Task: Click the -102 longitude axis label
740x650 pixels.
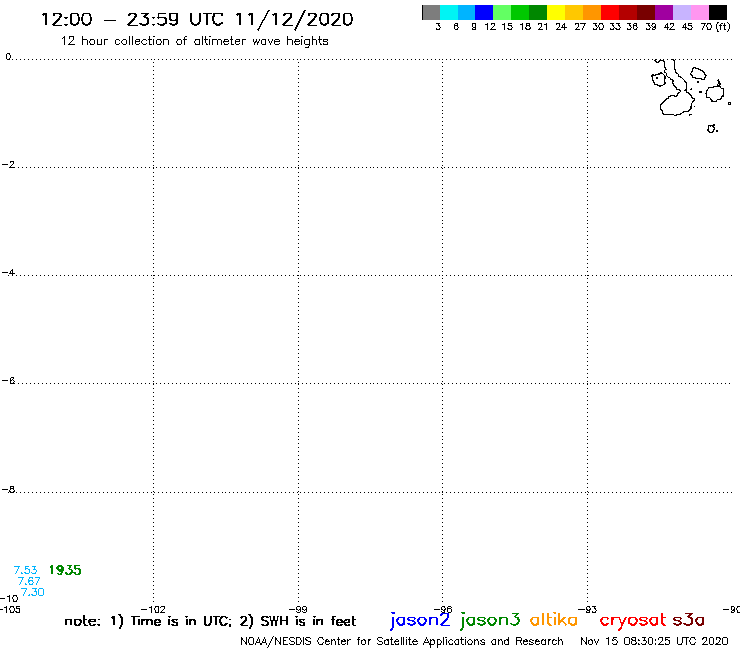Action: tap(153, 609)
